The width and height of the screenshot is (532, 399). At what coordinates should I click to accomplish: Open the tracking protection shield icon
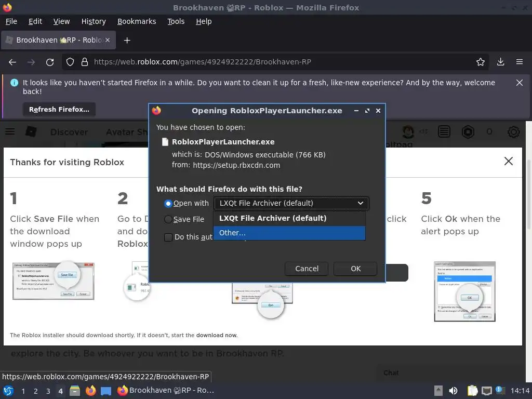[70, 62]
